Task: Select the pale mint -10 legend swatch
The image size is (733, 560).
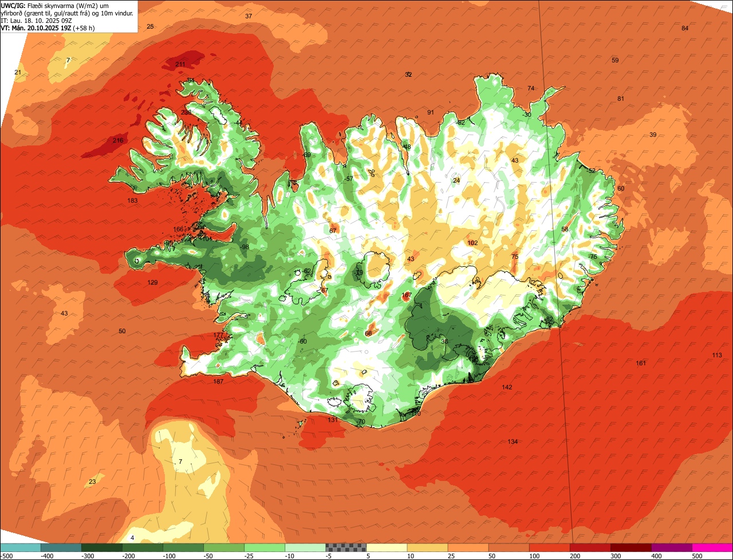Action: tap(305, 547)
